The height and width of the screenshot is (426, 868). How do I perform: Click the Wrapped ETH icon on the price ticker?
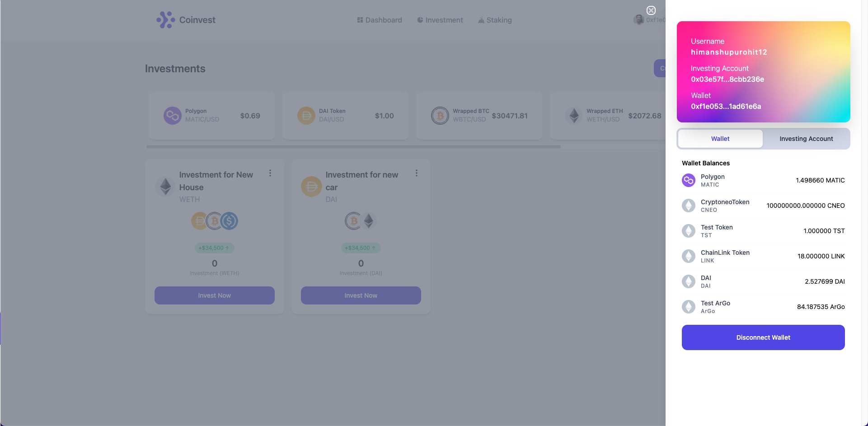coord(574,115)
